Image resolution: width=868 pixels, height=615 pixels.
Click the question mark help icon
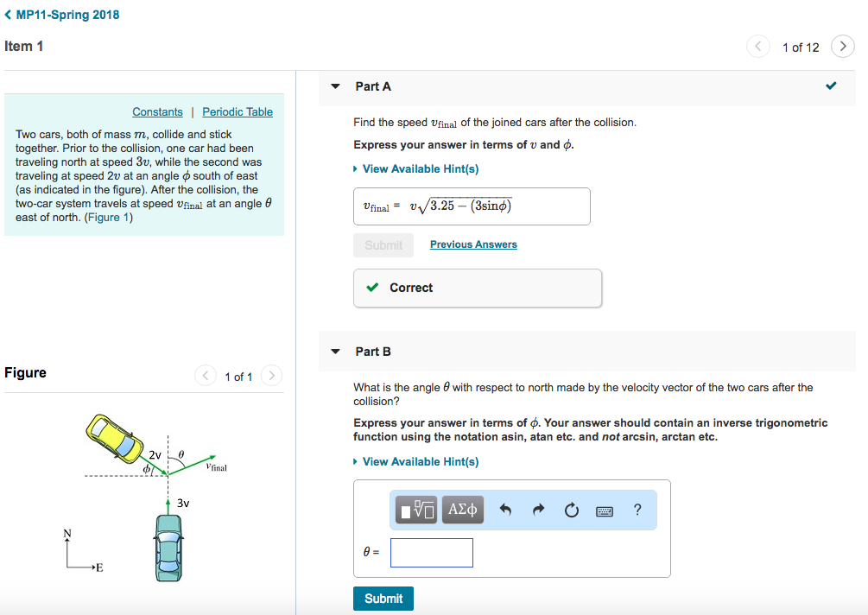click(x=637, y=510)
